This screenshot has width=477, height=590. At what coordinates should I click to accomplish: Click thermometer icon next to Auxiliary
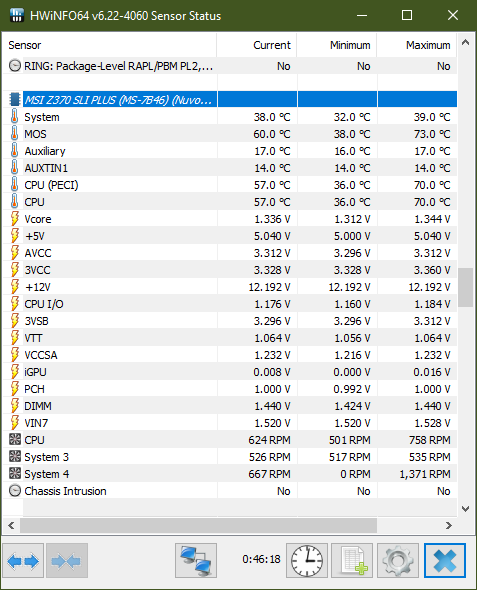(x=14, y=151)
